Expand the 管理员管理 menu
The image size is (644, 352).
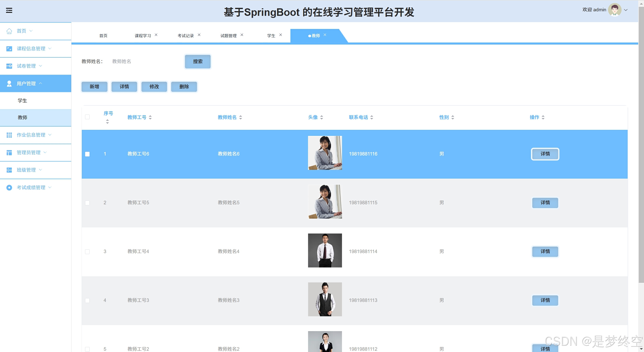[x=29, y=152]
